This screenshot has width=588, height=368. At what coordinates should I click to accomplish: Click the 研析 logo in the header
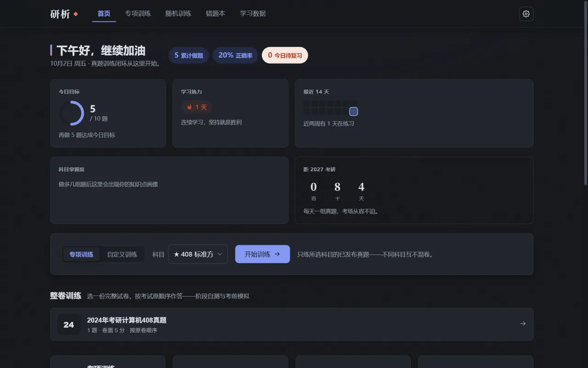coord(64,14)
